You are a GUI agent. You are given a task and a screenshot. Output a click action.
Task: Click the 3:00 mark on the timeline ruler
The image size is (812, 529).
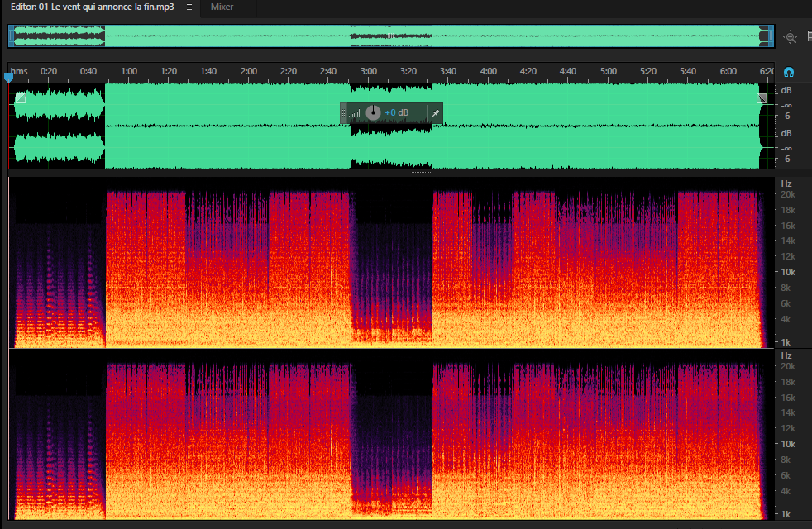[369, 71]
